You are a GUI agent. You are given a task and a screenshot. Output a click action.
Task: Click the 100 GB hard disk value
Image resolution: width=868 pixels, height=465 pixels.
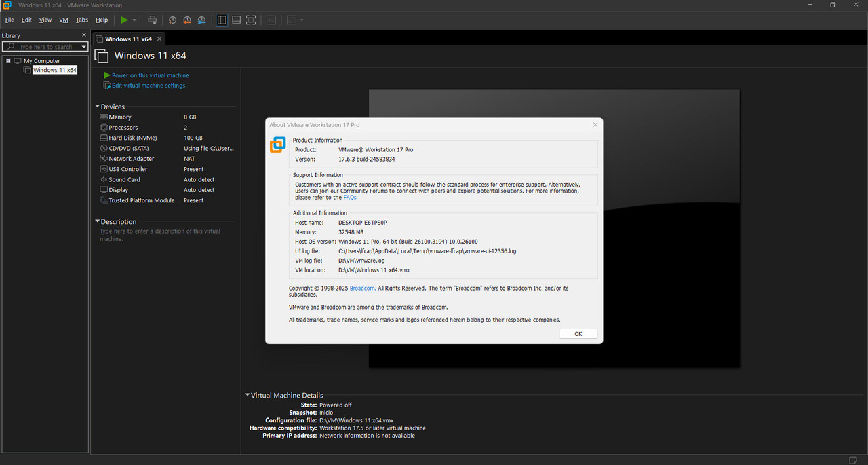click(193, 138)
